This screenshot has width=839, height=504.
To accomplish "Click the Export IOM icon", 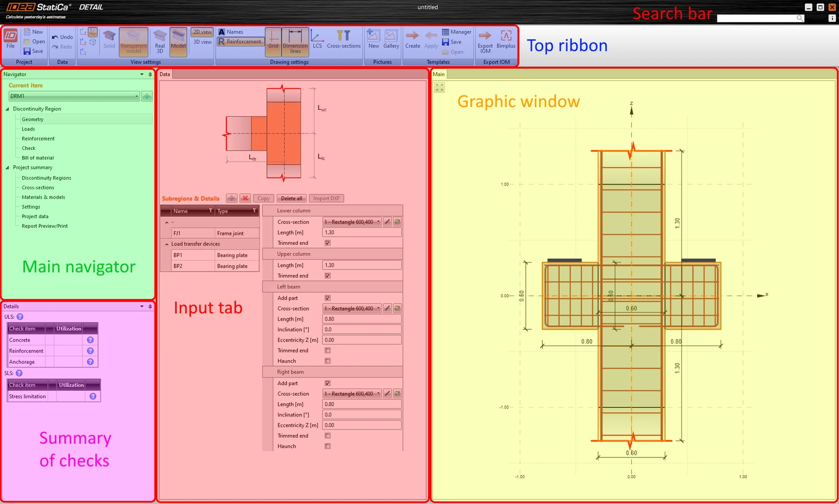I will pos(485,41).
